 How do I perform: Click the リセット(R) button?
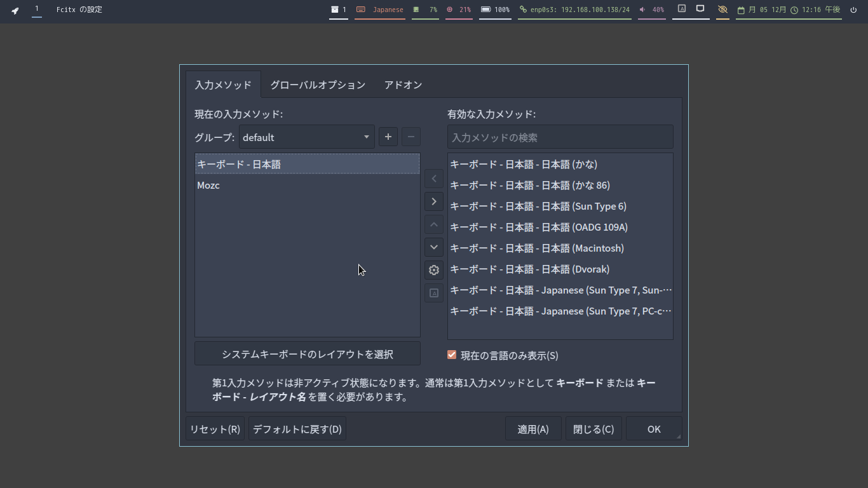point(215,429)
